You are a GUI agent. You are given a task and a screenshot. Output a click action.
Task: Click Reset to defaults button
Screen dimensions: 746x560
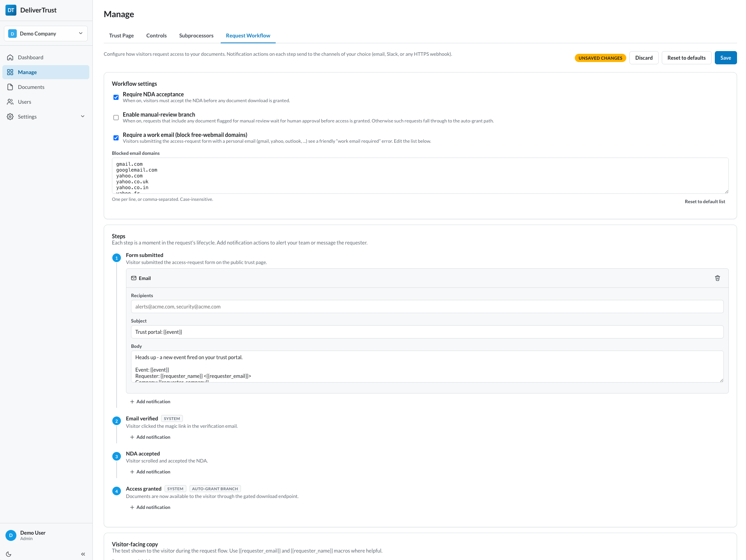pos(686,58)
